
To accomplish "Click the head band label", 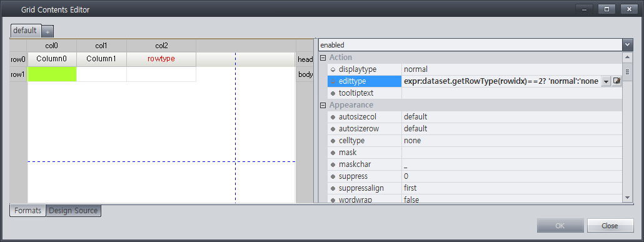I will tap(305, 59).
